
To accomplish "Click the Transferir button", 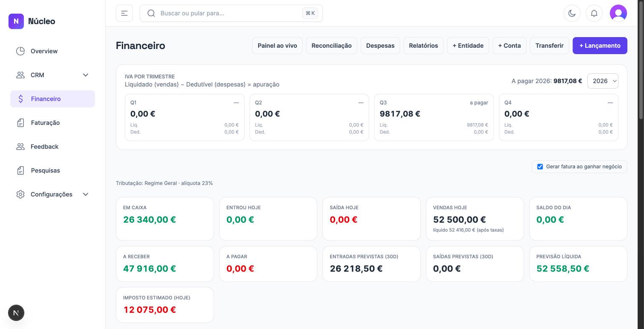I will 549,46.
